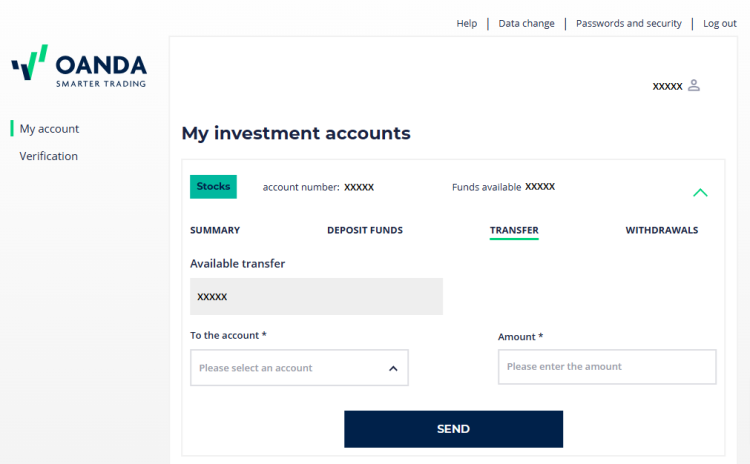Switch to the SUMMARY tab
This screenshot has height=464, width=750.
(x=215, y=230)
